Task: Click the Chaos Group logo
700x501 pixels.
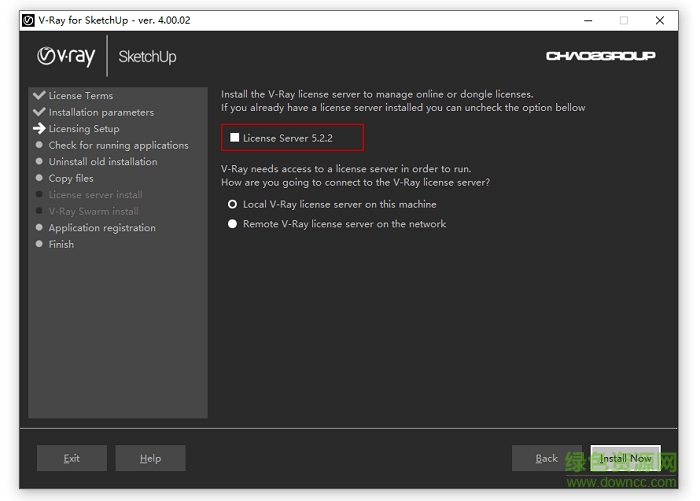Action: pyautogui.click(x=600, y=56)
